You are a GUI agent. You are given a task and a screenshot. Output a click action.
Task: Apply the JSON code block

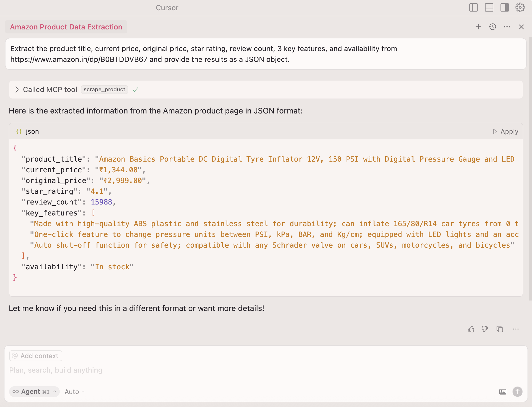coord(506,131)
